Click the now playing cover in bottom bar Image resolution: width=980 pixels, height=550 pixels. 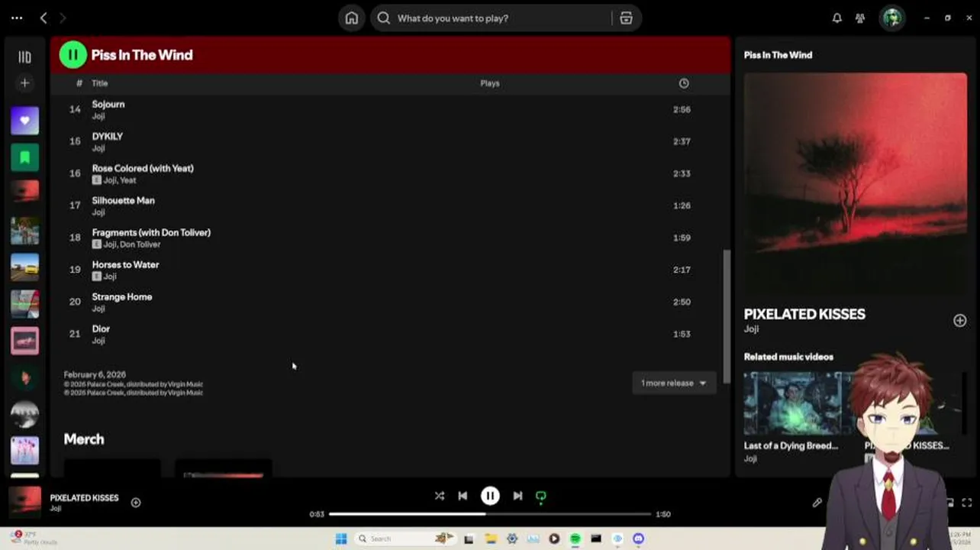coord(24,502)
